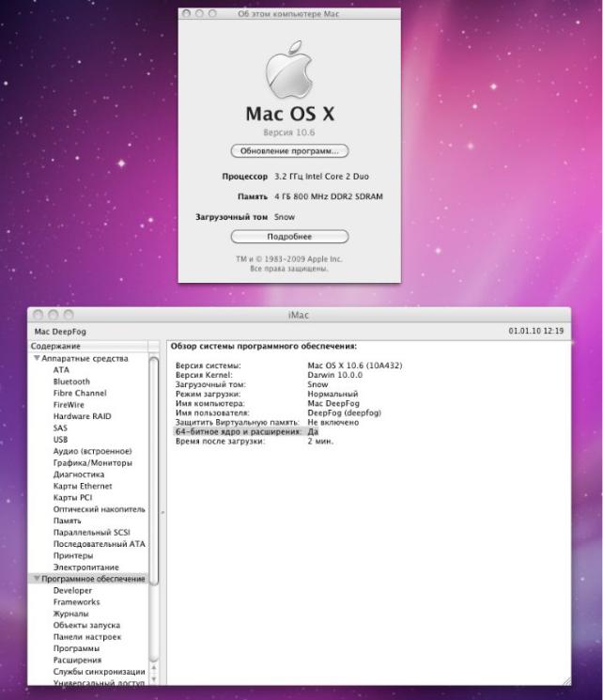This screenshot has height=700, width=603.
Task: Select Fibre Channel entry
Action: (x=80, y=393)
